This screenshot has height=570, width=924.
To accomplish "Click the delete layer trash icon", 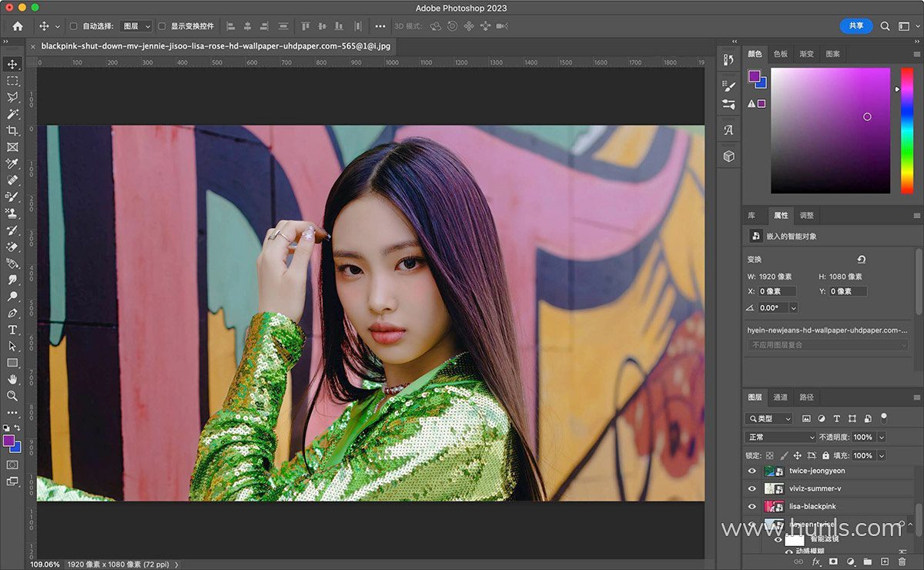I will [902, 562].
